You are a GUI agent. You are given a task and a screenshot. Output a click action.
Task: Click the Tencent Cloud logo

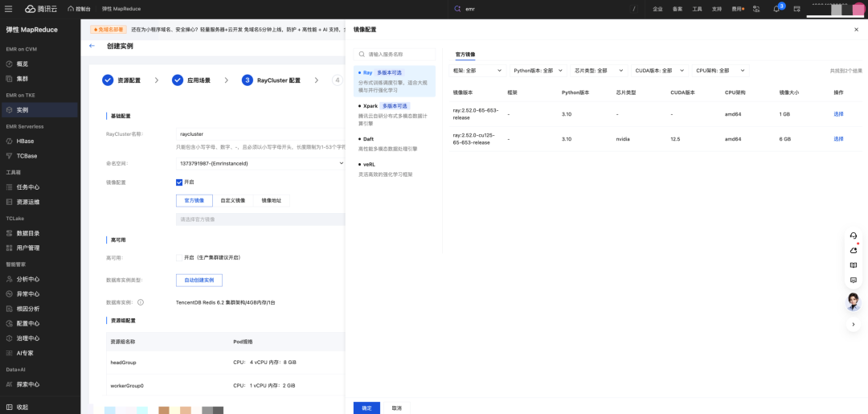click(x=41, y=9)
